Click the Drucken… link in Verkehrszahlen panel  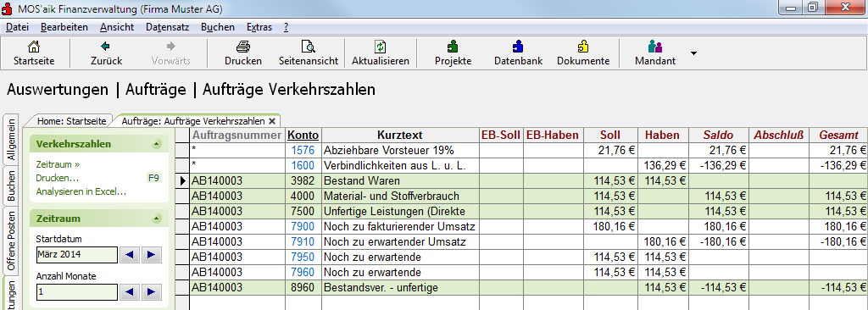tap(57, 178)
